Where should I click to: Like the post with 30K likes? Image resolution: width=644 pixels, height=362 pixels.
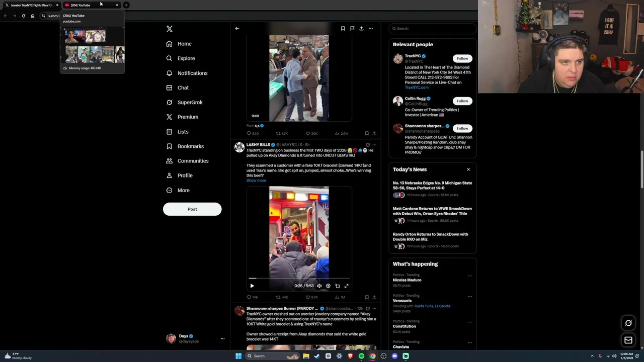point(311,133)
